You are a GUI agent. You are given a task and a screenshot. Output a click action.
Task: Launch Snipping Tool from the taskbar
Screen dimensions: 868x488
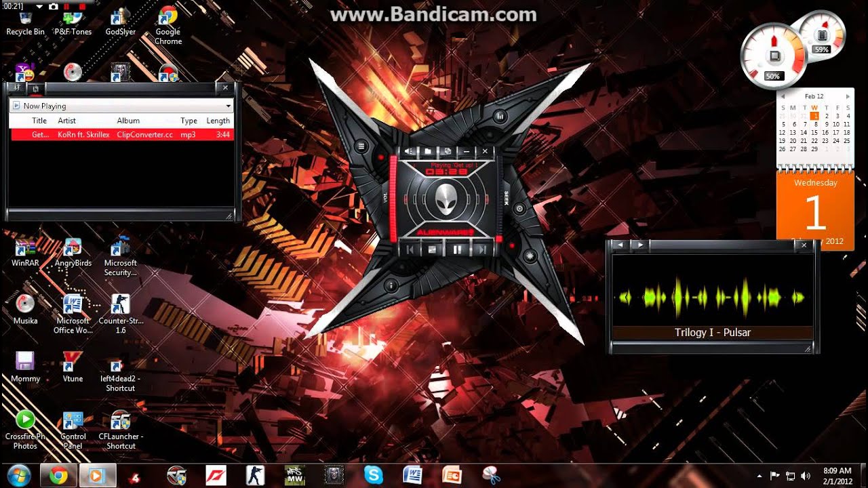491,476
